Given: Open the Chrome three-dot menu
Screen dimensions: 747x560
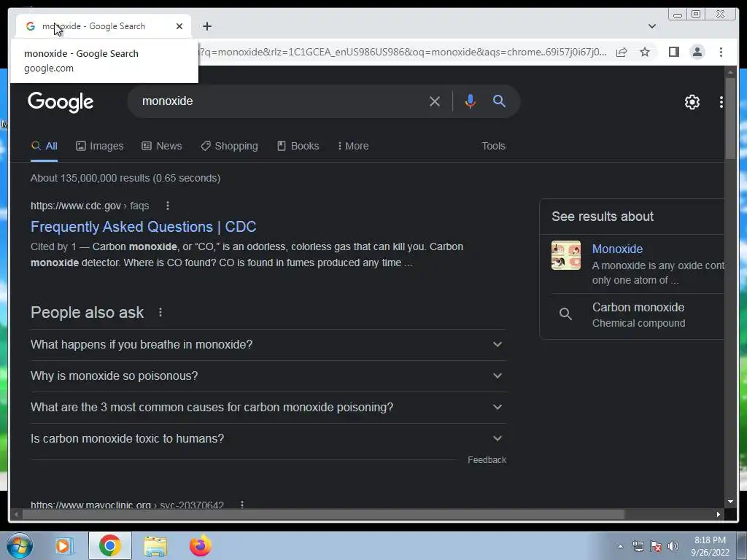Looking at the screenshot, I should click(721, 52).
